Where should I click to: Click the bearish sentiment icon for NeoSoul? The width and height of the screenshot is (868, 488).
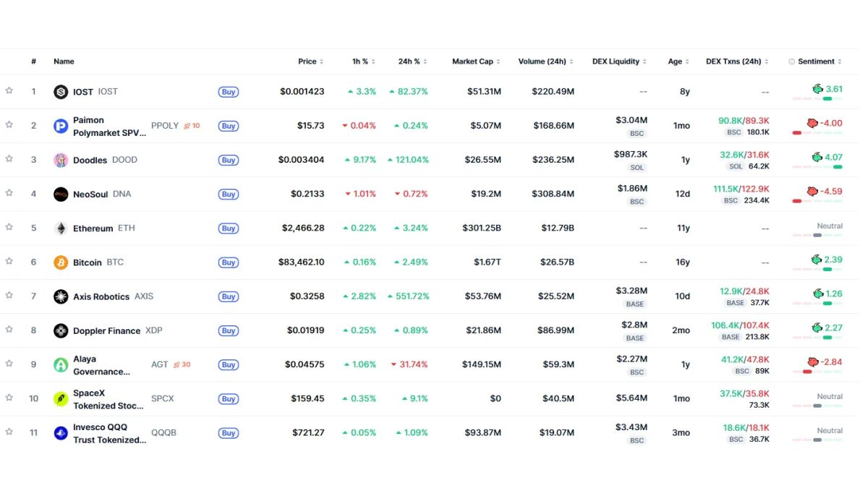[812, 192]
